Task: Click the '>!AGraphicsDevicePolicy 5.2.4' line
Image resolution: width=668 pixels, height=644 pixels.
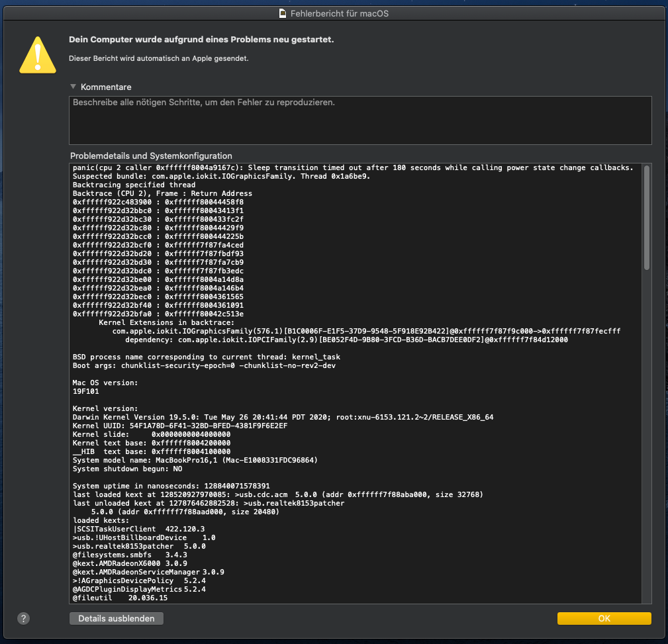Action: click(139, 580)
